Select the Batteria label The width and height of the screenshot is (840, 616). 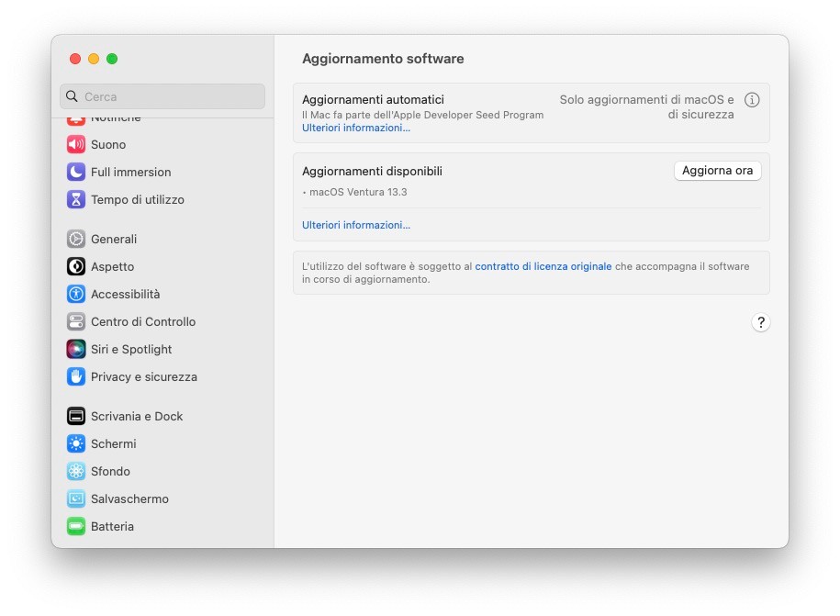113,527
